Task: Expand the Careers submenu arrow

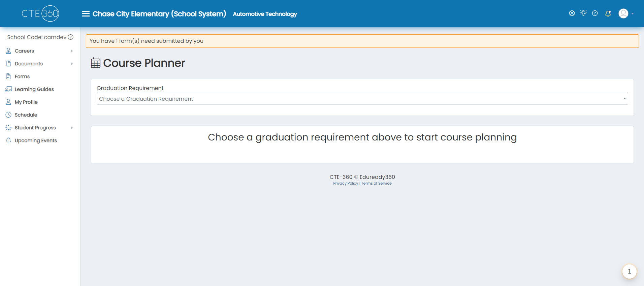Action: pos(72,51)
